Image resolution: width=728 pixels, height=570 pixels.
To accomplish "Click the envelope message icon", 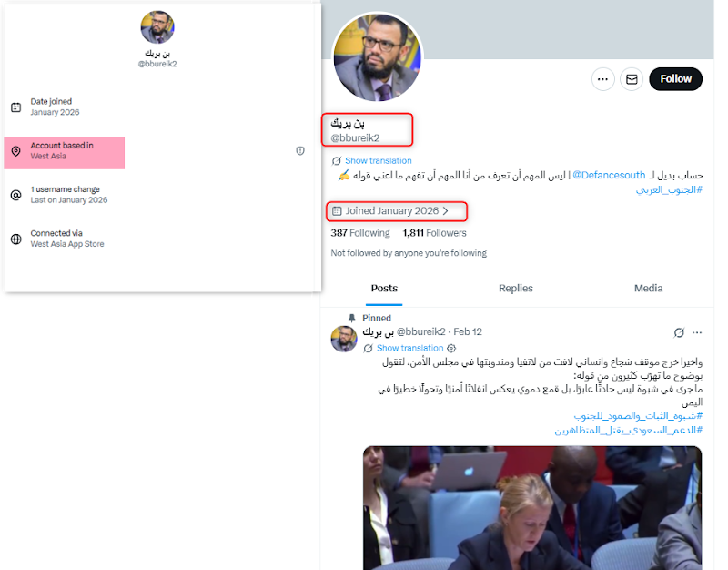I will click(x=632, y=79).
